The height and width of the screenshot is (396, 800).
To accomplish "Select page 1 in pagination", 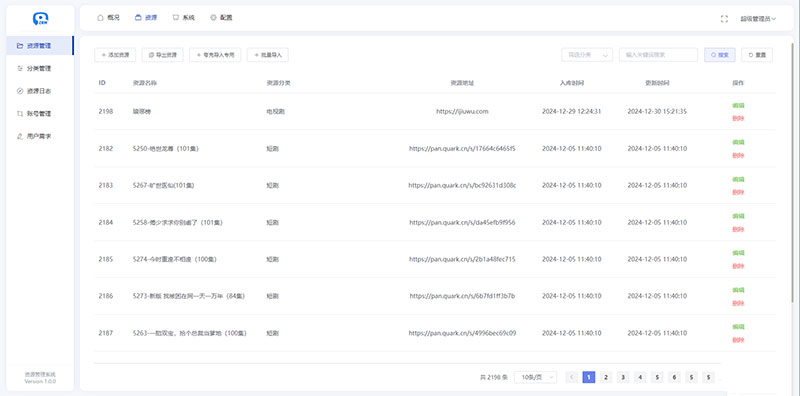I will point(588,377).
